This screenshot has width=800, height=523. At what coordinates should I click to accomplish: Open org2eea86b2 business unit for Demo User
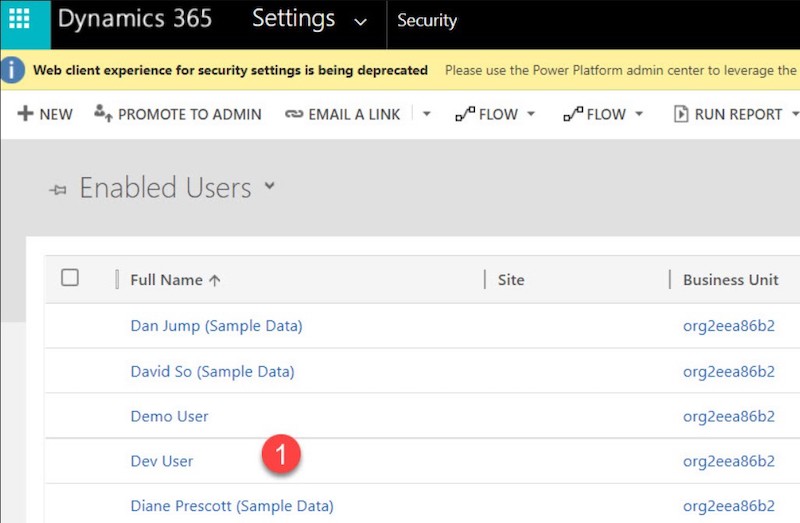729,416
